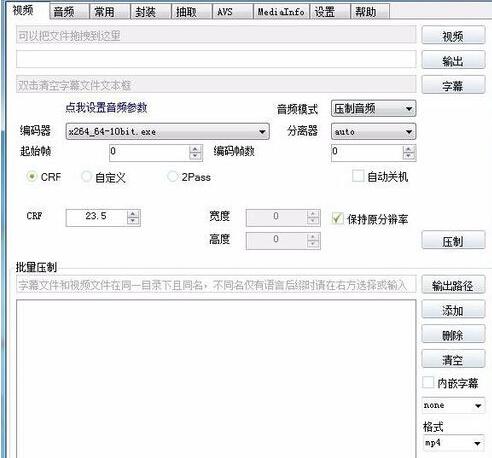Click the 高度 value field
492x458 pixels.
point(276,241)
